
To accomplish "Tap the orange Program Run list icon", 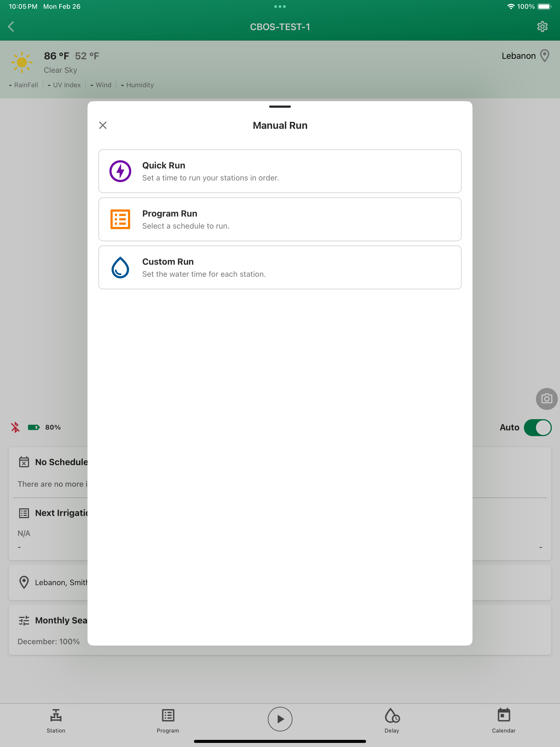I will point(120,219).
